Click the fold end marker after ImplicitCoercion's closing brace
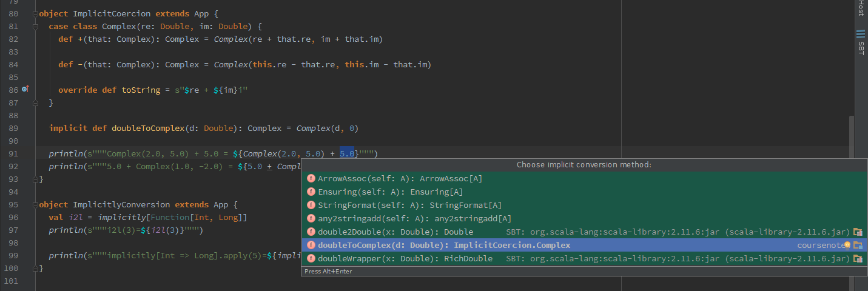This screenshot has height=291, width=868. [36, 179]
